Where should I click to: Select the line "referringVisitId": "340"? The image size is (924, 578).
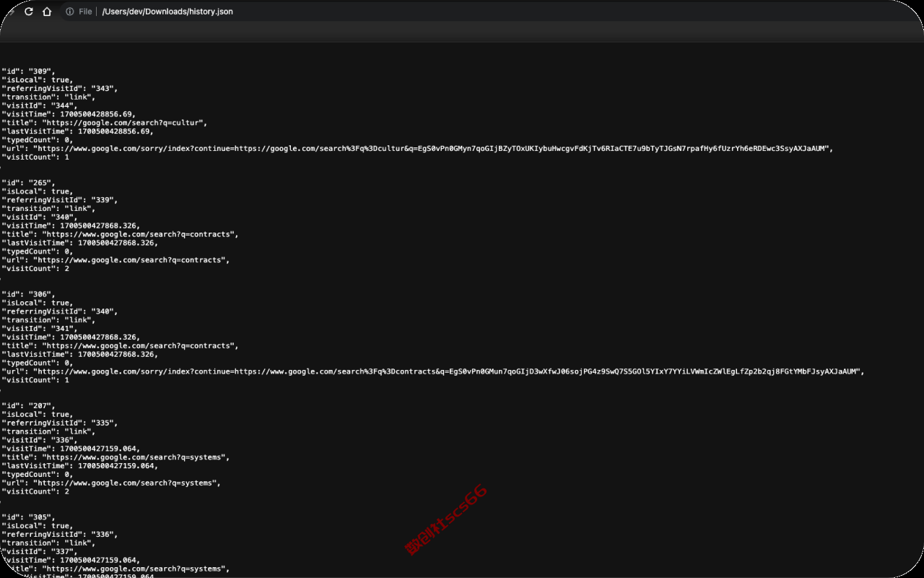point(60,311)
